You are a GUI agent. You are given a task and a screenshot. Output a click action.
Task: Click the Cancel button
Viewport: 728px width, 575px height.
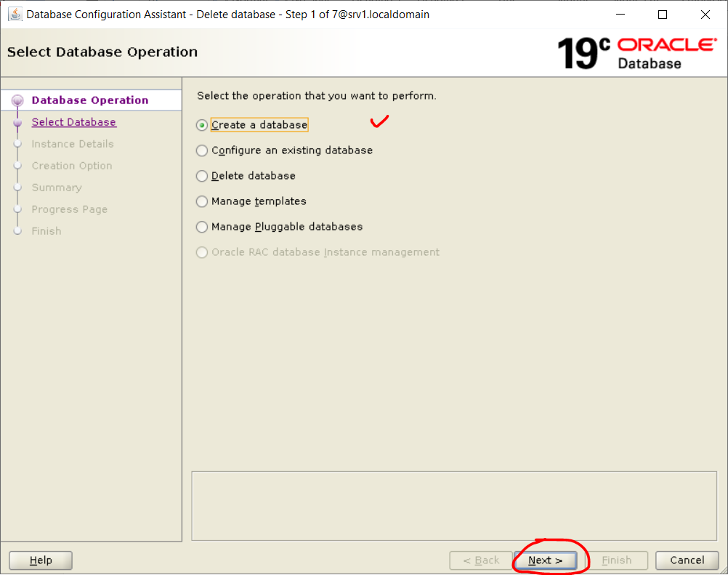(687, 560)
